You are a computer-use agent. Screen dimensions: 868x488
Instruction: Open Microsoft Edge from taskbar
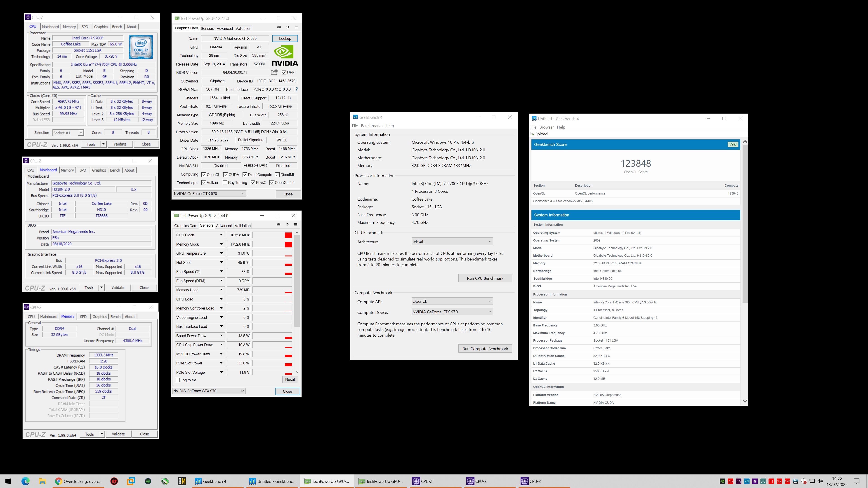[26, 481]
